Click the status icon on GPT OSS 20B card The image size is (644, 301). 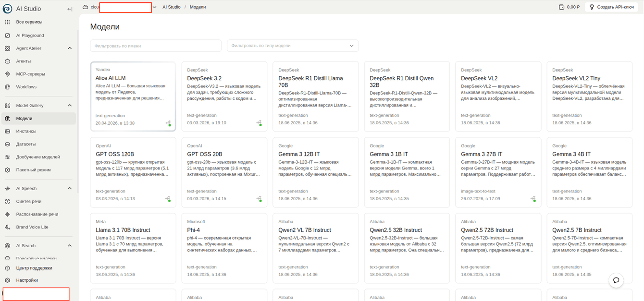coord(259,199)
